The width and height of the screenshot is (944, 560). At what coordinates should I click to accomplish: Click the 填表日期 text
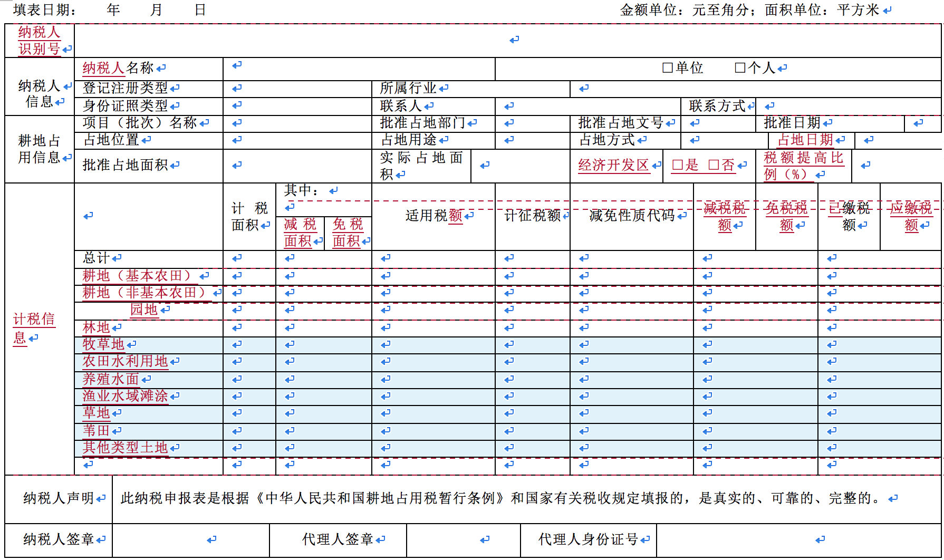[x=45, y=10]
